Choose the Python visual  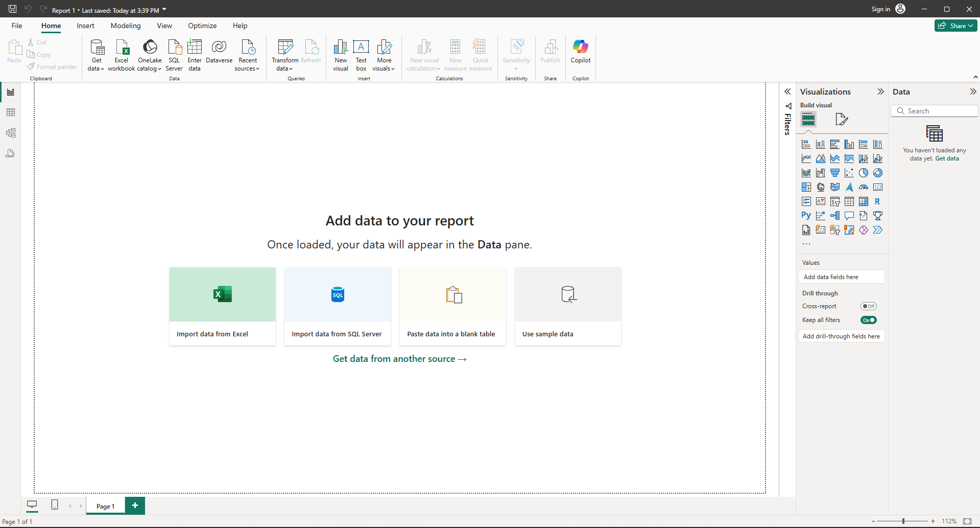[x=806, y=216]
